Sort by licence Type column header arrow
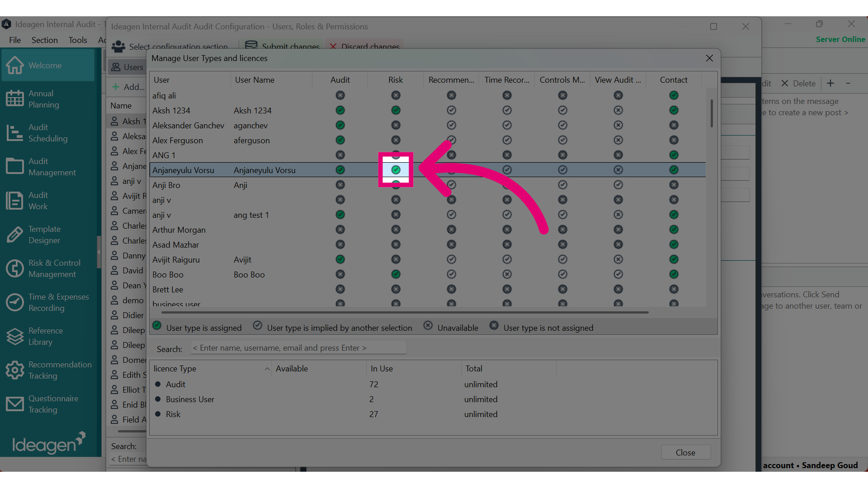The height and width of the screenshot is (488, 868). click(267, 369)
